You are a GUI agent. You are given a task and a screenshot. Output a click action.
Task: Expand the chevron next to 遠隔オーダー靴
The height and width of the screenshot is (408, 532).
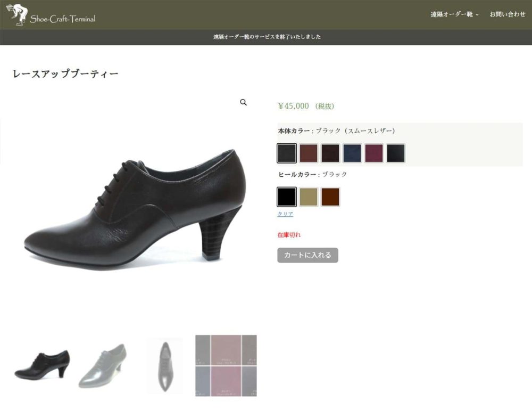[x=476, y=14]
